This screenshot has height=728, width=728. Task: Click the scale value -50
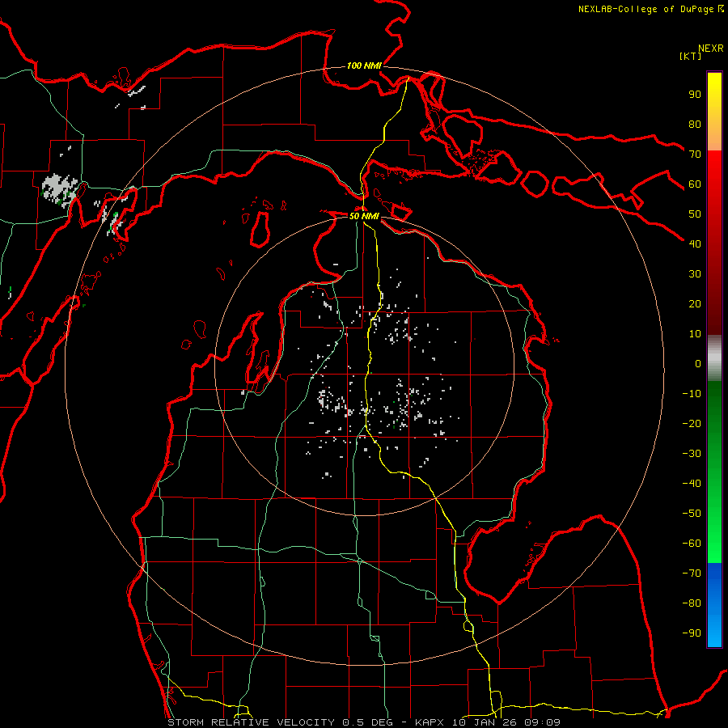pos(692,514)
